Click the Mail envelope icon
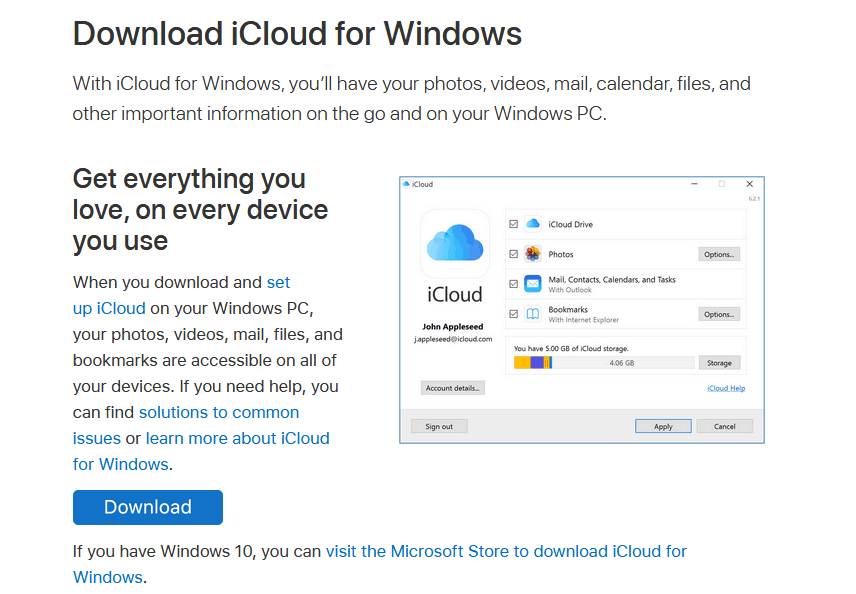This screenshot has width=856, height=594. [533, 284]
